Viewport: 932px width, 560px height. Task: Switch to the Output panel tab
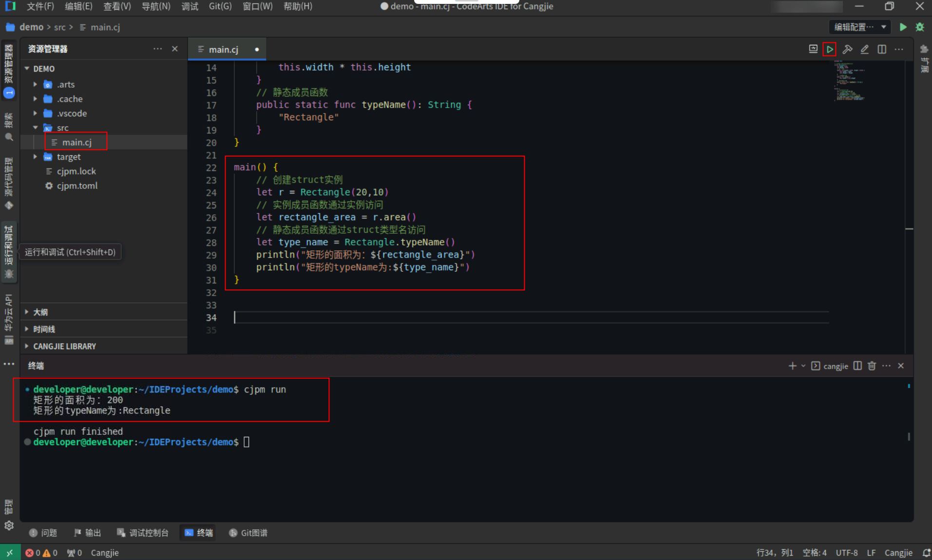87,533
